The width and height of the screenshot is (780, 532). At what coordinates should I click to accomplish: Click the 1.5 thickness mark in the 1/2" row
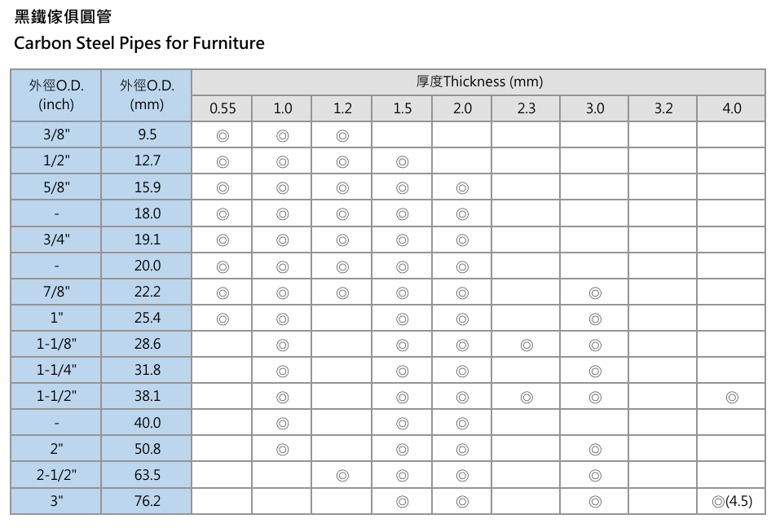pos(402,162)
